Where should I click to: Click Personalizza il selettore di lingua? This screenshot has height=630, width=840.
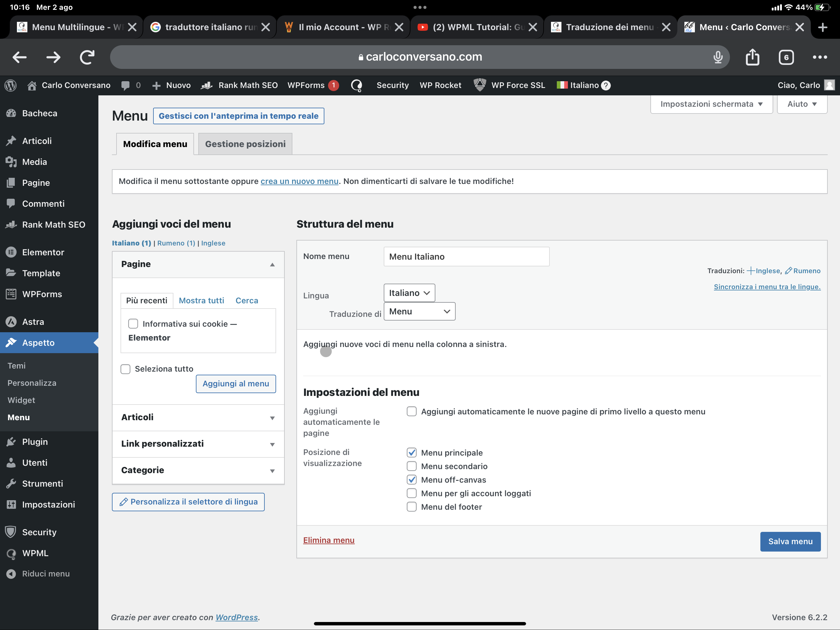pyautogui.click(x=188, y=502)
